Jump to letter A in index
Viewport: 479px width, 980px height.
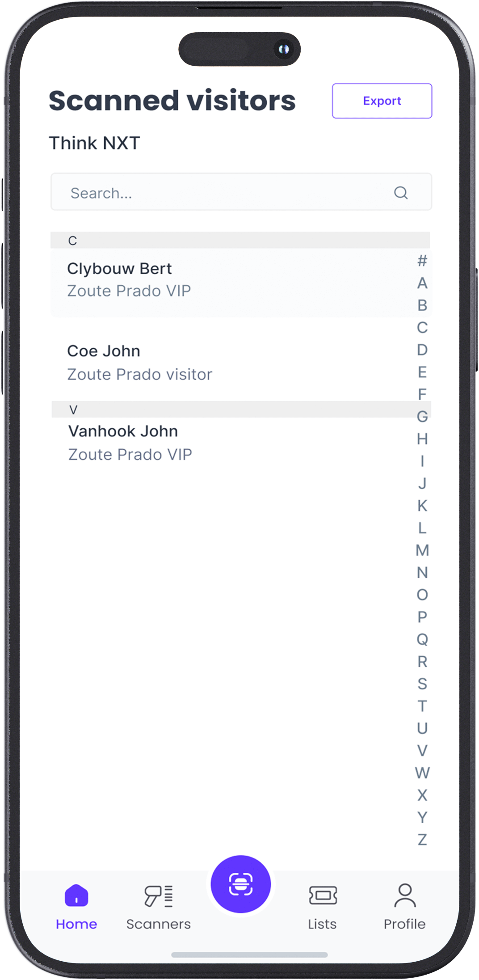tap(422, 283)
